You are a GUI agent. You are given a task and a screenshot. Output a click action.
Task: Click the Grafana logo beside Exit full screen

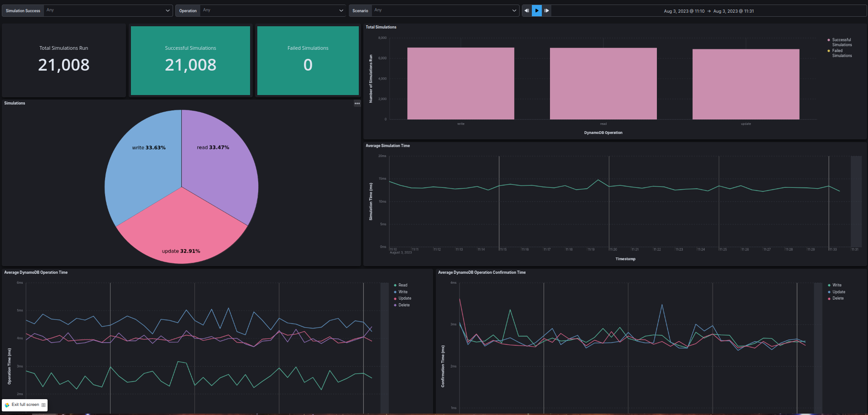click(6, 405)
